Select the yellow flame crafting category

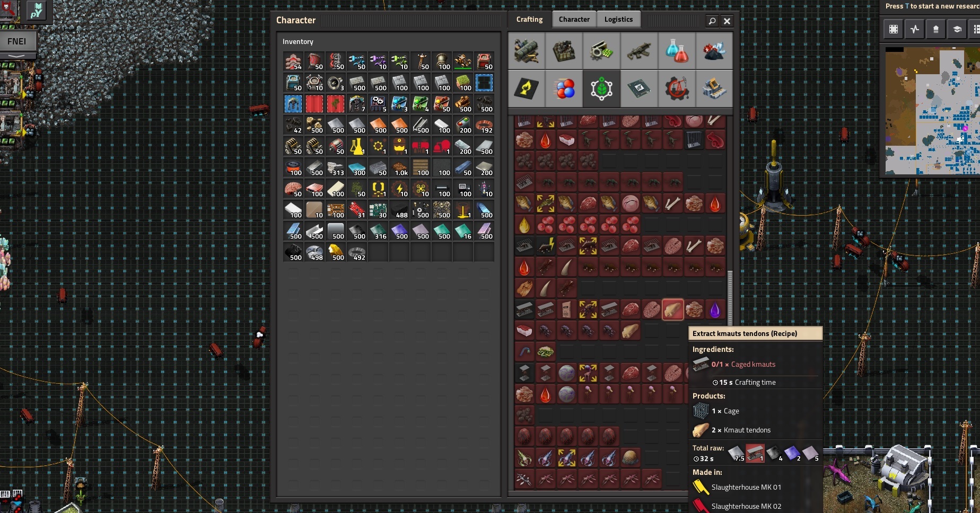coord(526,89)
